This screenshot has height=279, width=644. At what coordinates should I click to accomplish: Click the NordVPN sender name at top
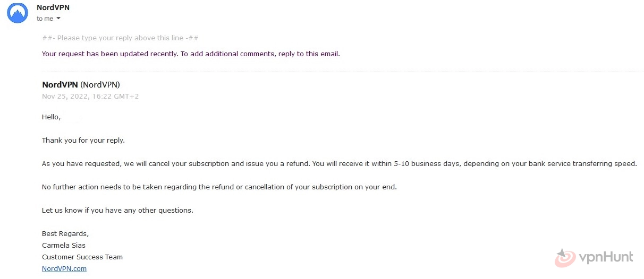point(53,7)
